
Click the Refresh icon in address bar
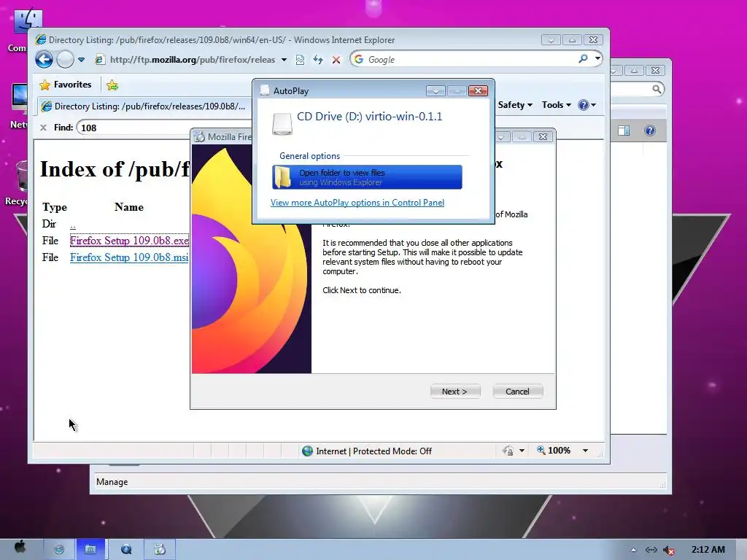tap(318, 60)
